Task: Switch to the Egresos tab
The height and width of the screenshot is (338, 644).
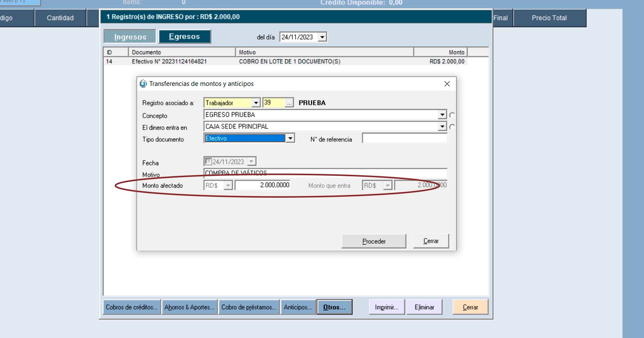Action: click(x=184, y=37)
